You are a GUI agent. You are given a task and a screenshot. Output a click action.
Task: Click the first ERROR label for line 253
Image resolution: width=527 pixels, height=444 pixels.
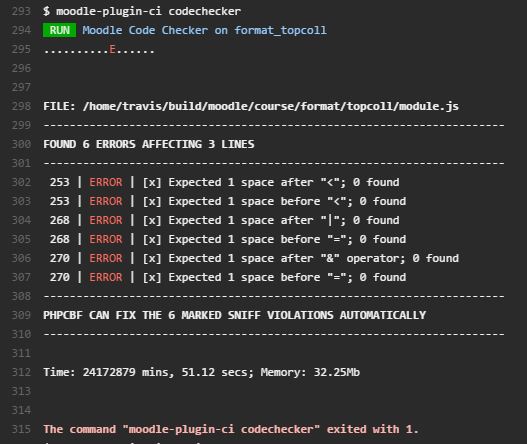coord(106,183)
